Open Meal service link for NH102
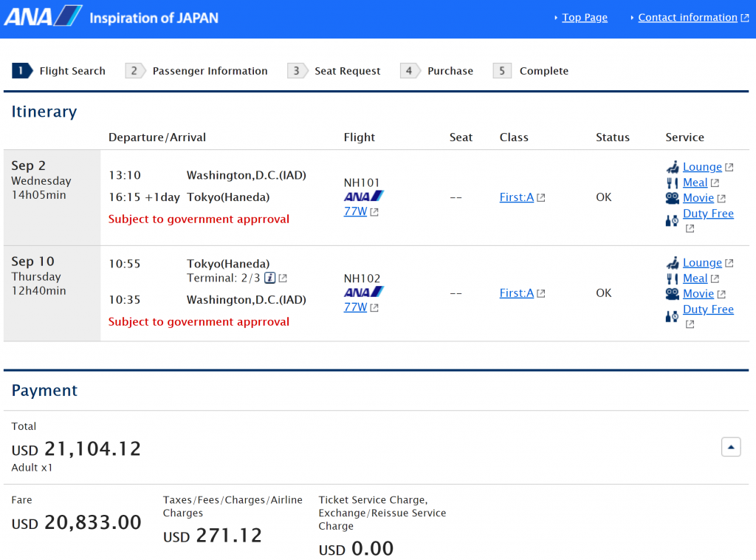756x560 pixels. click(x=695, y=279)
